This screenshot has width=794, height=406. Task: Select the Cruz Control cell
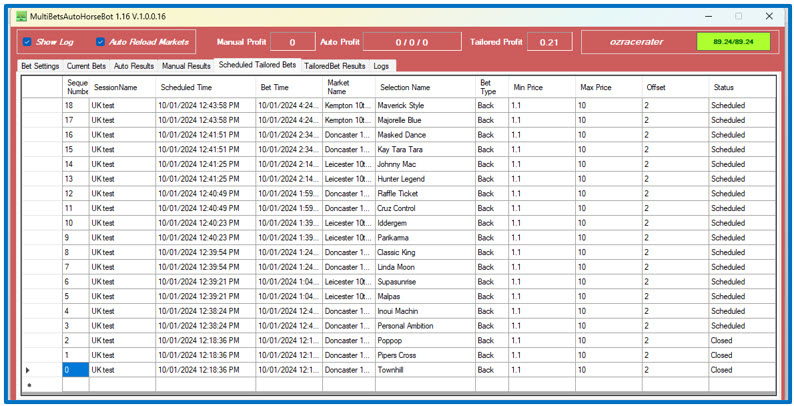point(425,208)
